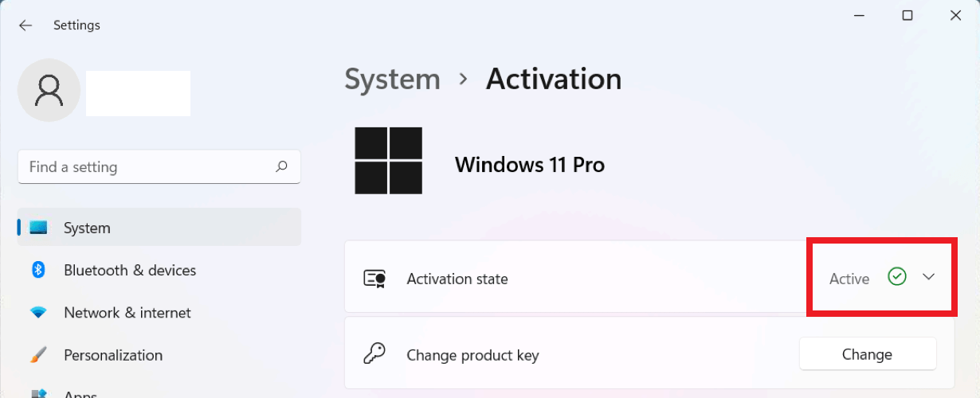The image size is (980, 398).
Task: Focus the Find a setting search box
Action: tap(147, 167)
